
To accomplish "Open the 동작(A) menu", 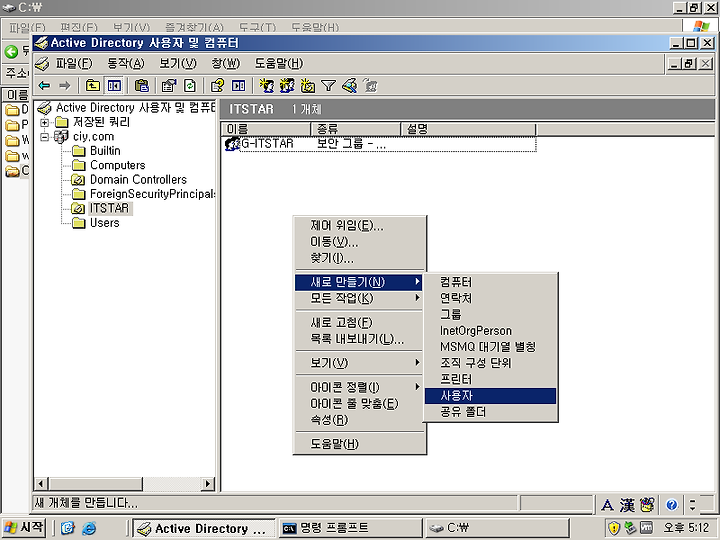I will point(125,63).
